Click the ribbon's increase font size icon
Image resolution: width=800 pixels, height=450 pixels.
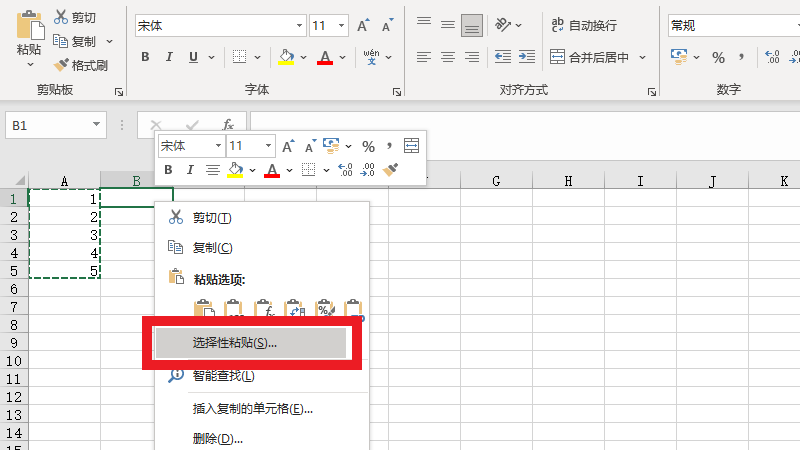(x=363, y=25)
